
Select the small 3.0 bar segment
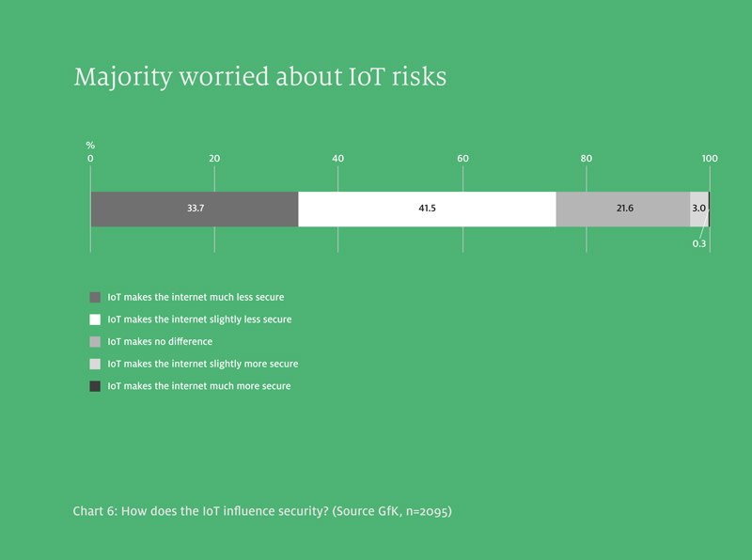click(699, 209)
